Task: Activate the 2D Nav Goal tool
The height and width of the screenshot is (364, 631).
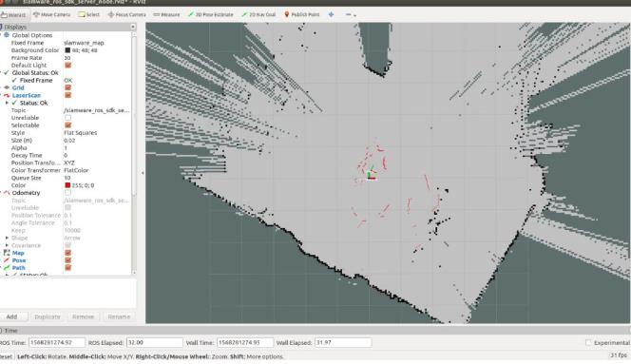Action: click(x=258, y=14)
